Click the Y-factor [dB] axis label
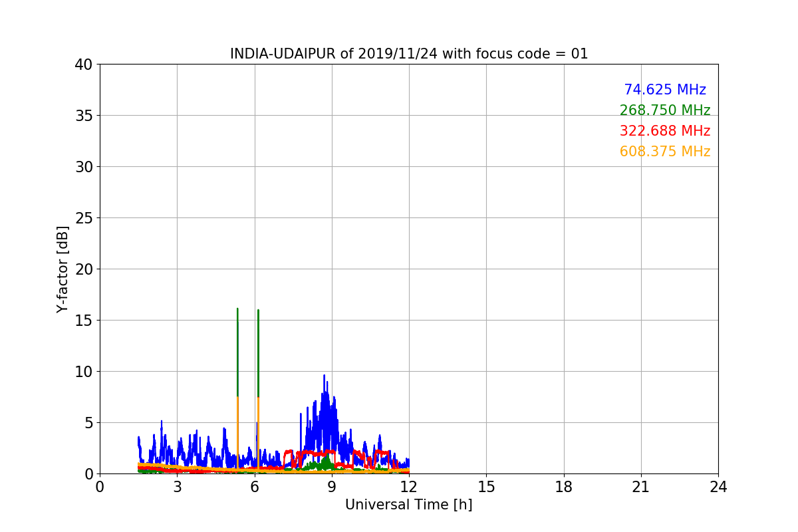798x532 pixels. 63,269
